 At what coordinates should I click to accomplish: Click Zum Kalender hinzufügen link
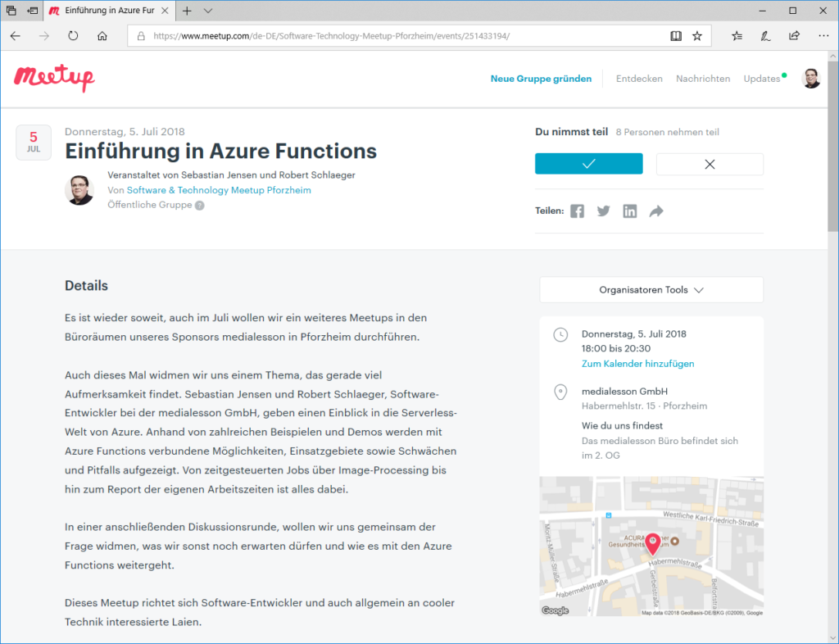pos(637,363)
